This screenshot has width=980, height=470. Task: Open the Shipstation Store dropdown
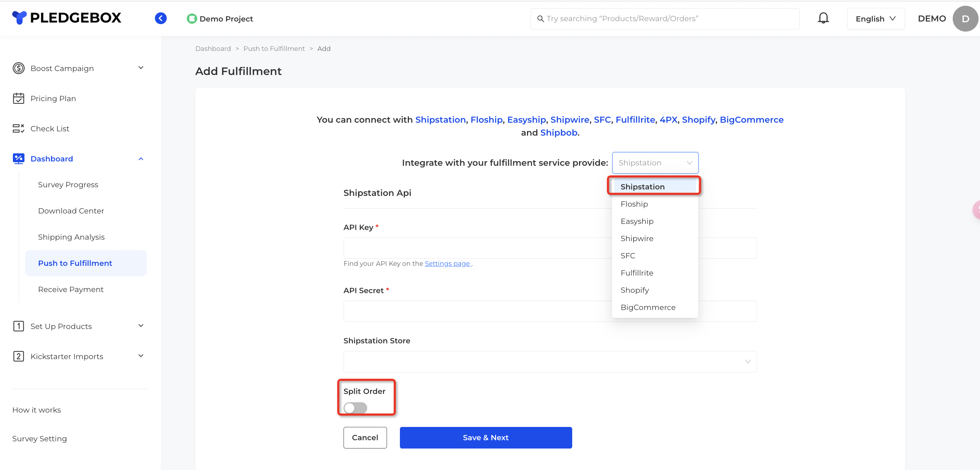550,361
